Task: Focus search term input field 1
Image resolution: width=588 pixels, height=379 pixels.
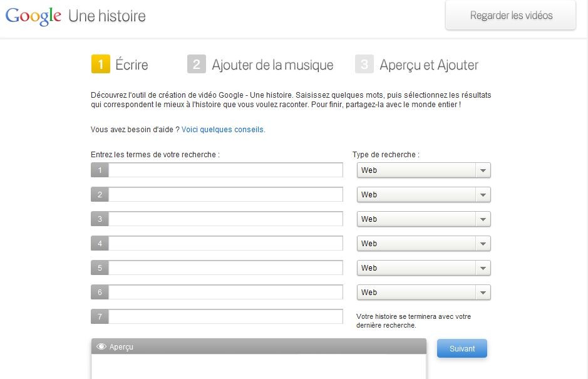Action: 225,170
